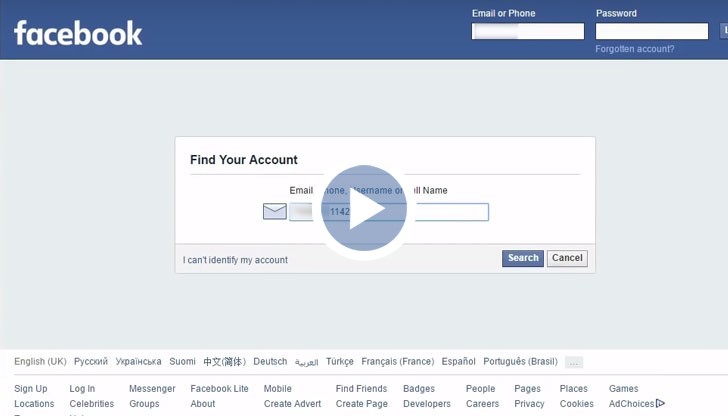
Task: Open Messenger footer link
Action: (x=152, y=389)
